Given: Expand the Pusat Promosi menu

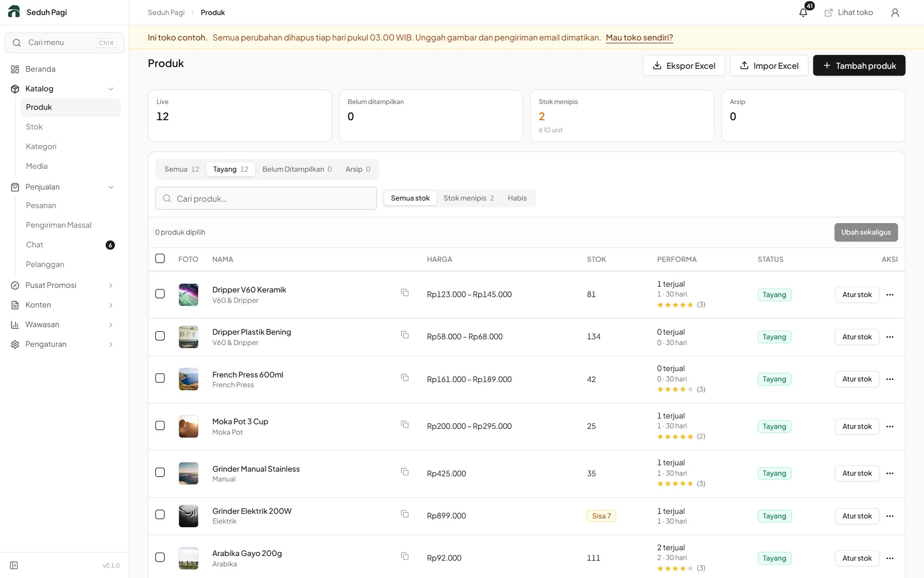Looking at the screenshot, I should click(x=111, y=286).
